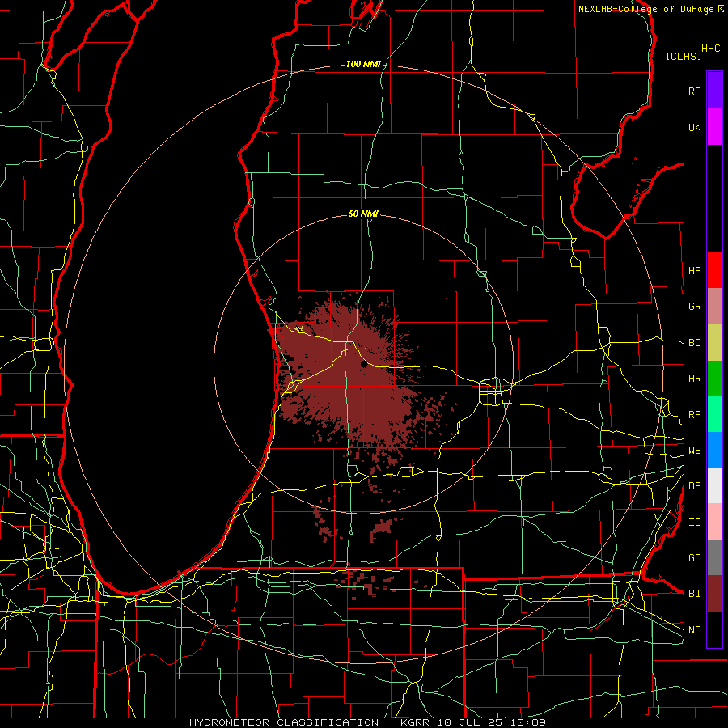
Task: Click the GC legend label
Action: click(694, 558)
